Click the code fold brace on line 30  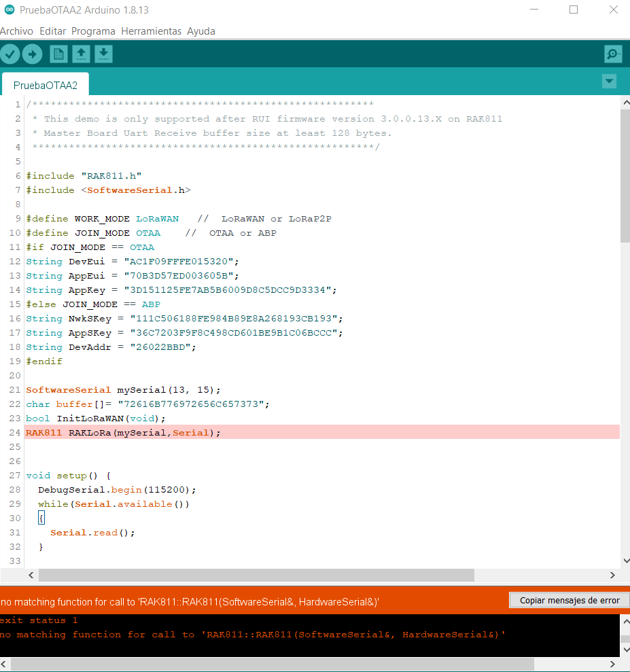tap(41, 518)
